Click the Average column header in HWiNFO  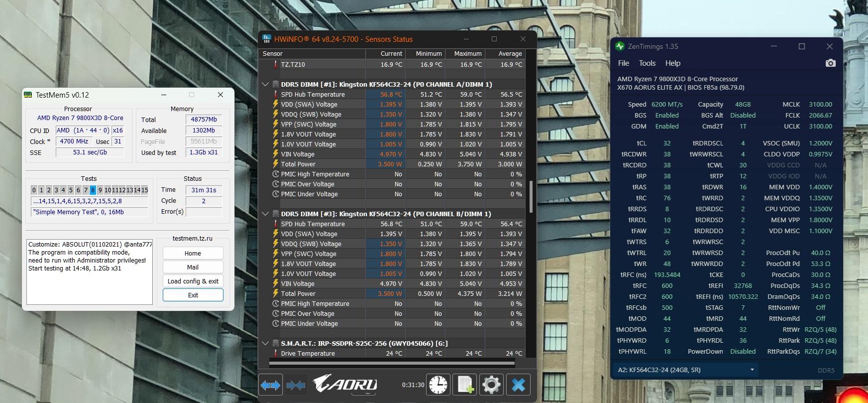[505, 53]
